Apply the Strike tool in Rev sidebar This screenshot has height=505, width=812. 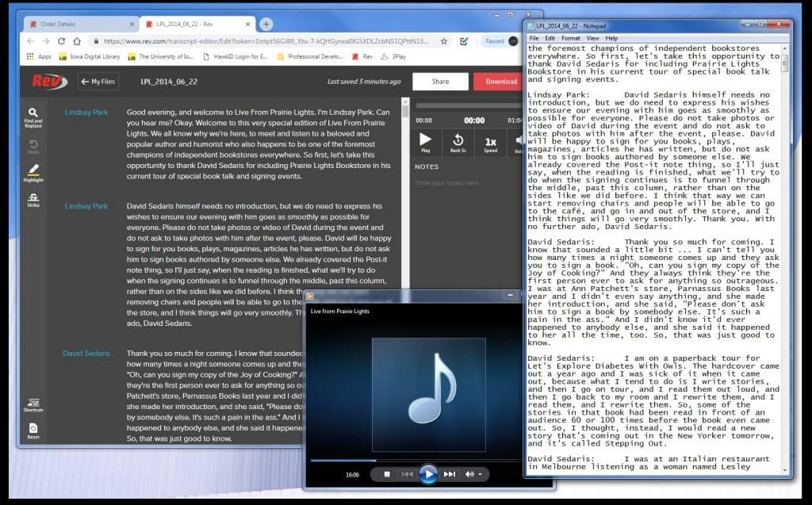[33, 199]
